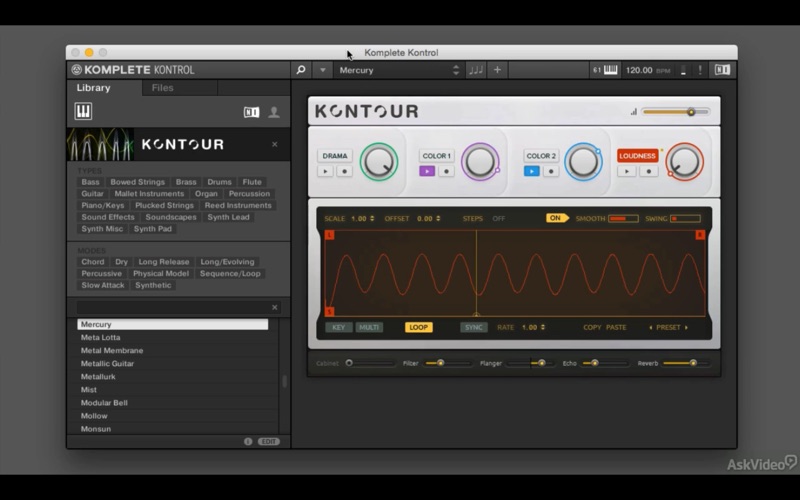Select the DRAMA macro label
The image size is (800, 500).
[335, 156]
